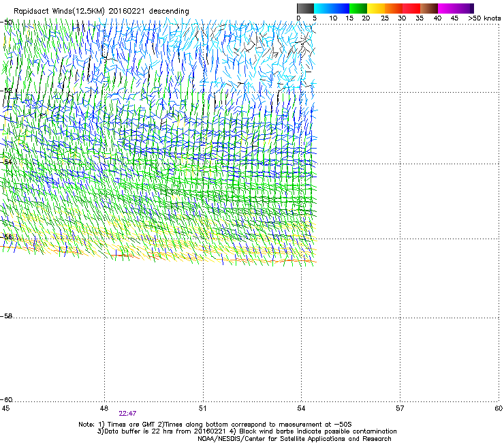Screen dimensions: 504x443
Task: Click the longitude axis label 54
Action: tap(301, 408)
